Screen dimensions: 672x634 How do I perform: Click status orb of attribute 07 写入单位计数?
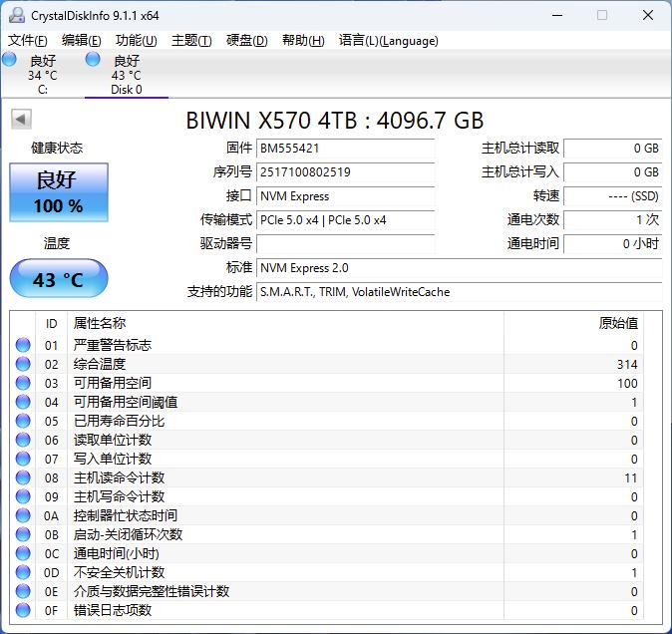tap(23, 459)
